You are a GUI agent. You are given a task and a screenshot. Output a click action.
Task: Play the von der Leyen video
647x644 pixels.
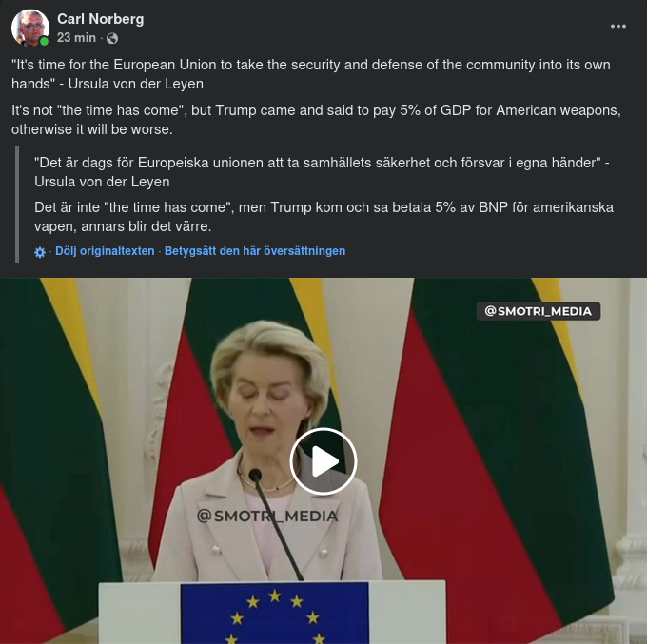[x=323, y=461]
